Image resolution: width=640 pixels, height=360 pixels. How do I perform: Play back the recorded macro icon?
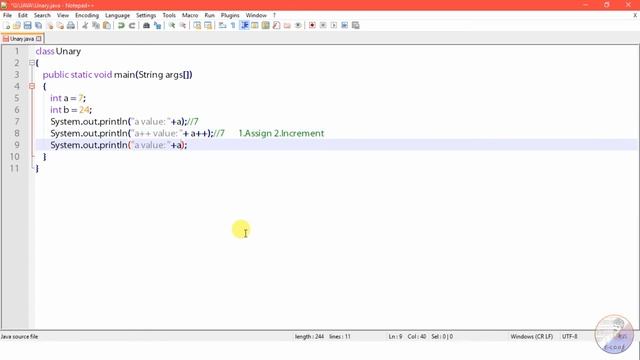point(334,25)
